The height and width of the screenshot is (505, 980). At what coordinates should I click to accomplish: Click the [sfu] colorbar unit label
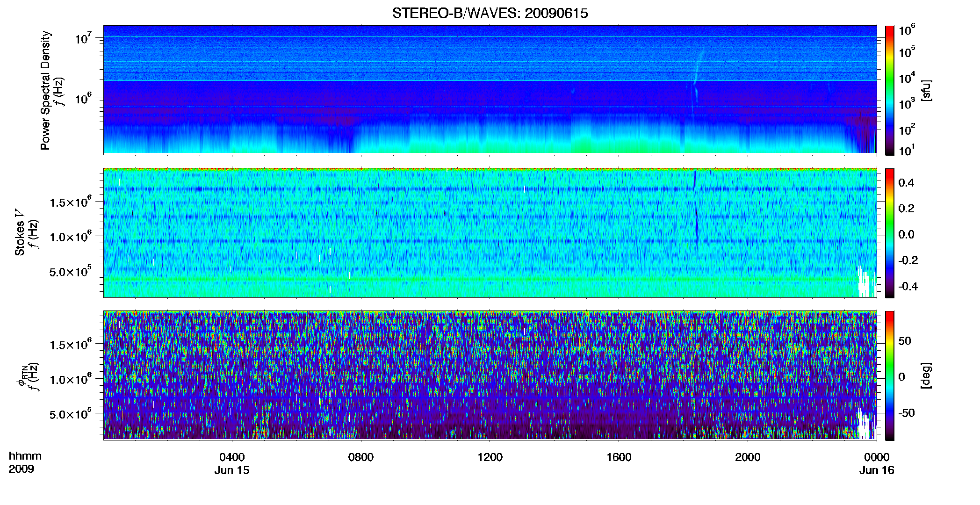926,90
